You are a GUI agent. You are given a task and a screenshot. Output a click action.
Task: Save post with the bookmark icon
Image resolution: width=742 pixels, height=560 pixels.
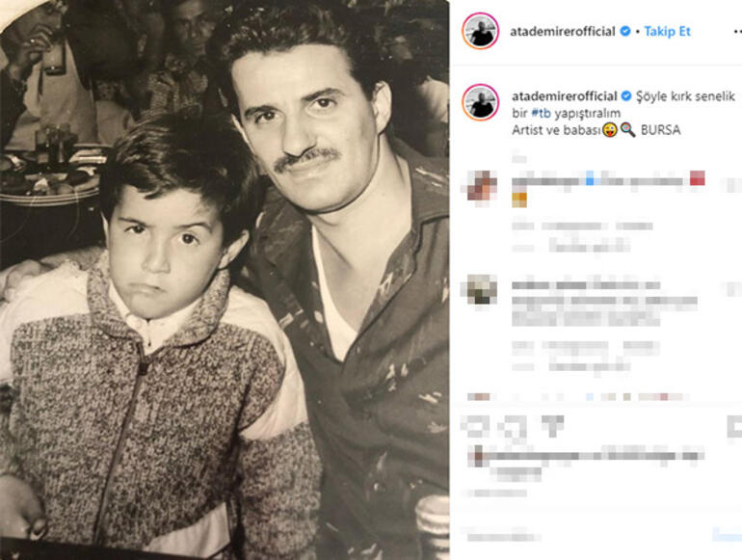pyautogui.click(x=734, y=427)
